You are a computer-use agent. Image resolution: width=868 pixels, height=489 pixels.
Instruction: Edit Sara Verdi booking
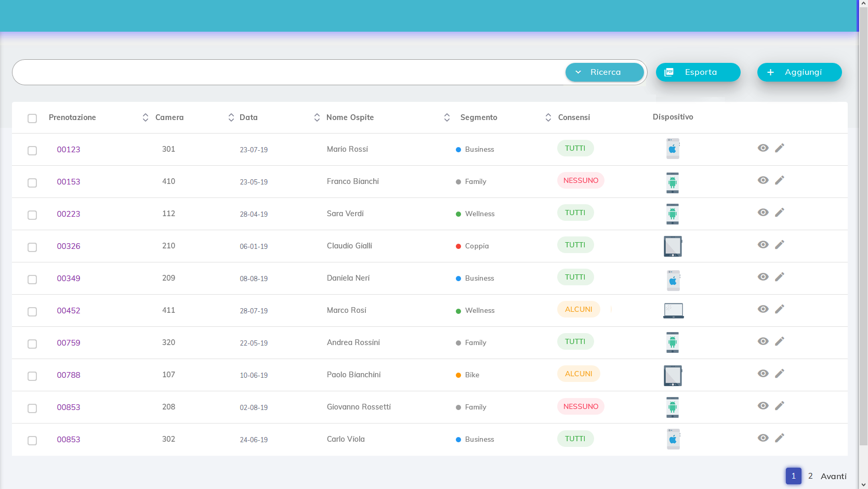[779, 213]
